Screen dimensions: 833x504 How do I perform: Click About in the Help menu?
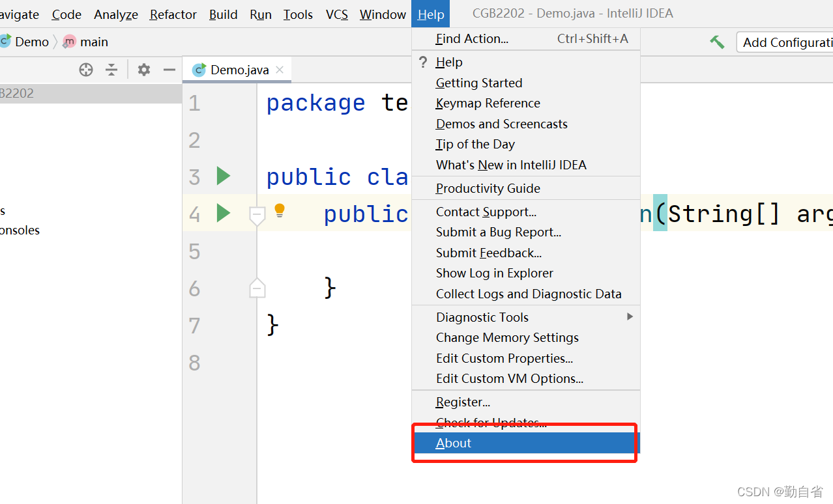tap(526, 443)
